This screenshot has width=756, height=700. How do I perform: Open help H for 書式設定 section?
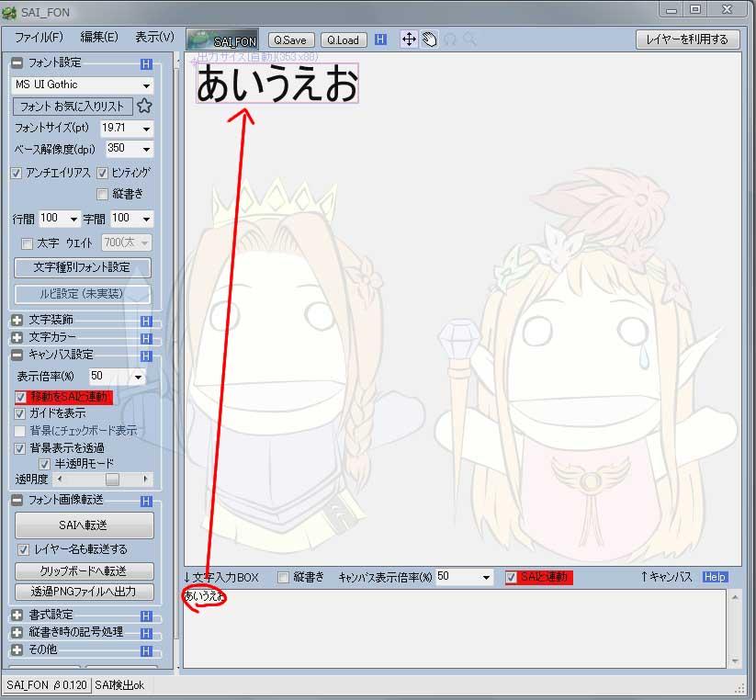pyautogui.click(x=146, y=616)
